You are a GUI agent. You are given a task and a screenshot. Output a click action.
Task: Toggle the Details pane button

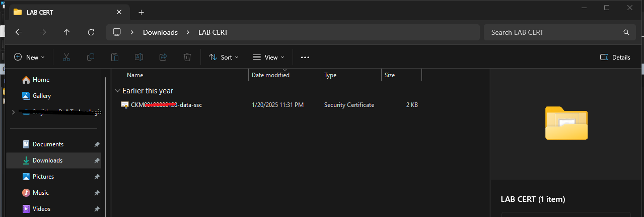(615, 58)
